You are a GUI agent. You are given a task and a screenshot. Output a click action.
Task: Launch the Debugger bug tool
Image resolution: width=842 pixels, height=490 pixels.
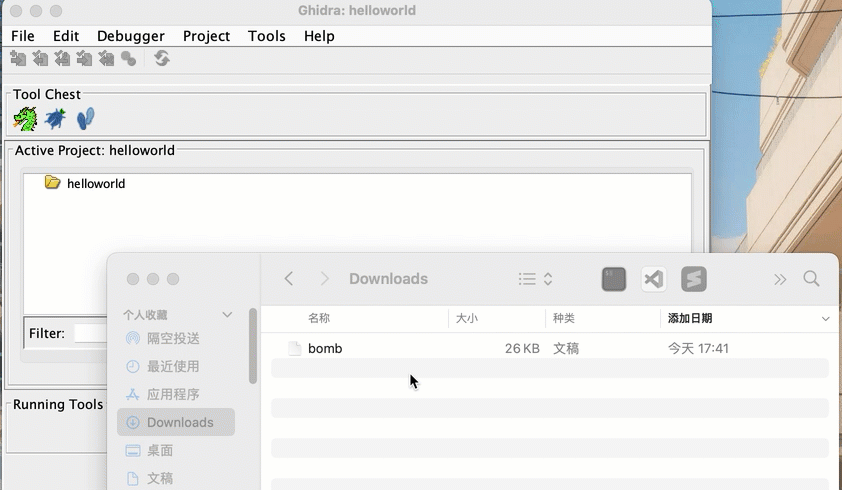[55, 119]
